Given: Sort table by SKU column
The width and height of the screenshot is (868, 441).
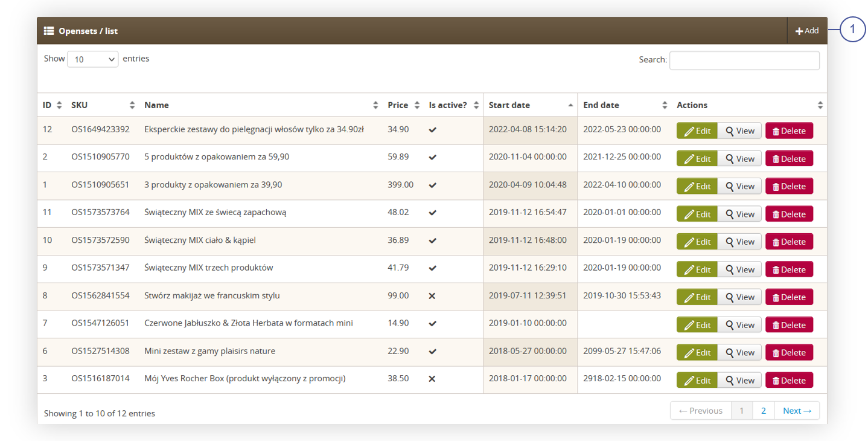Looking at the screenshot, I should click(x=103, y=105).
